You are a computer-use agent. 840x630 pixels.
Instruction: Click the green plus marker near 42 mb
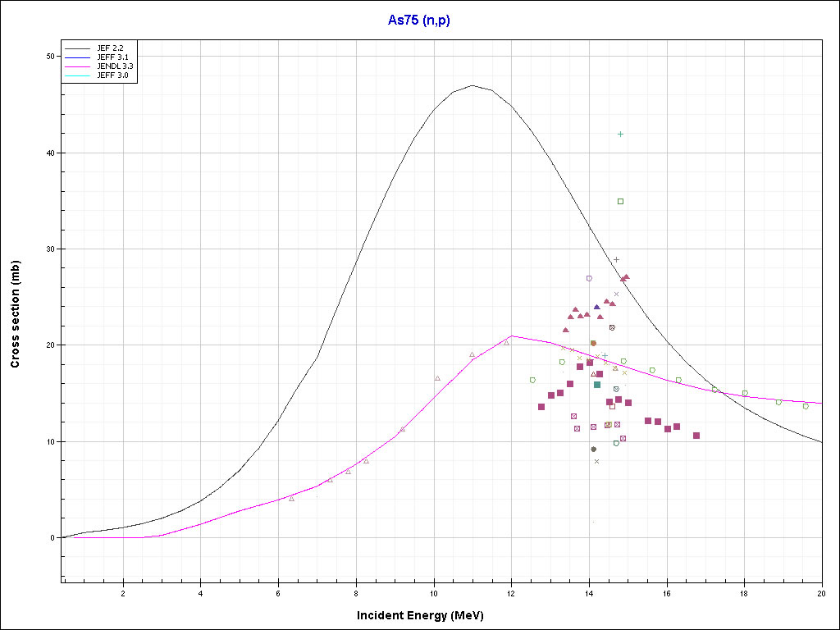(x=621, y=134)
